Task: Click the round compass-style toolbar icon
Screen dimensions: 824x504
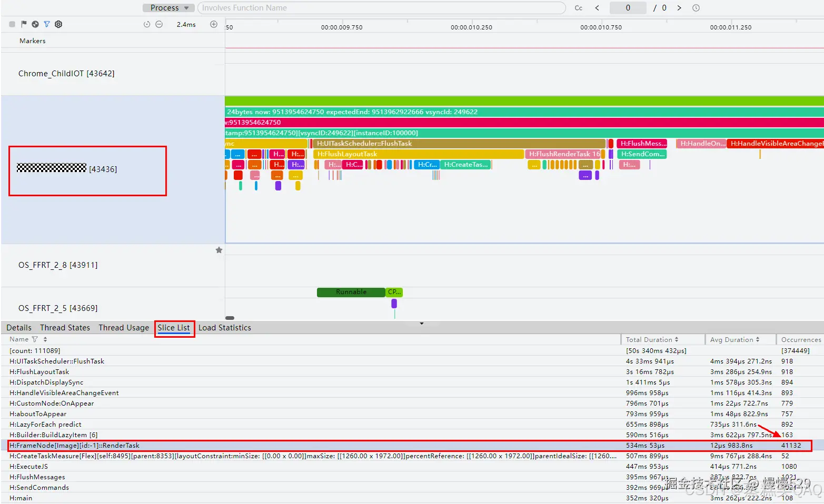Action: [x=35, y=24]
